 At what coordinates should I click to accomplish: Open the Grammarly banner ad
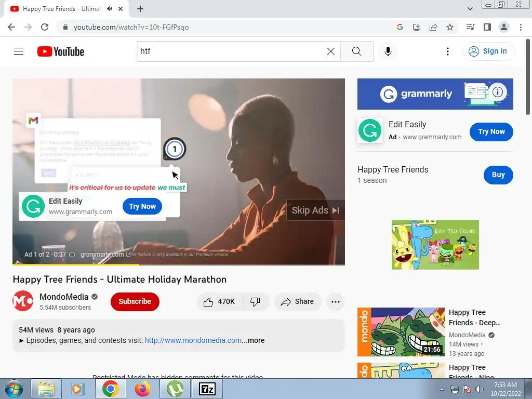point(435,94)
